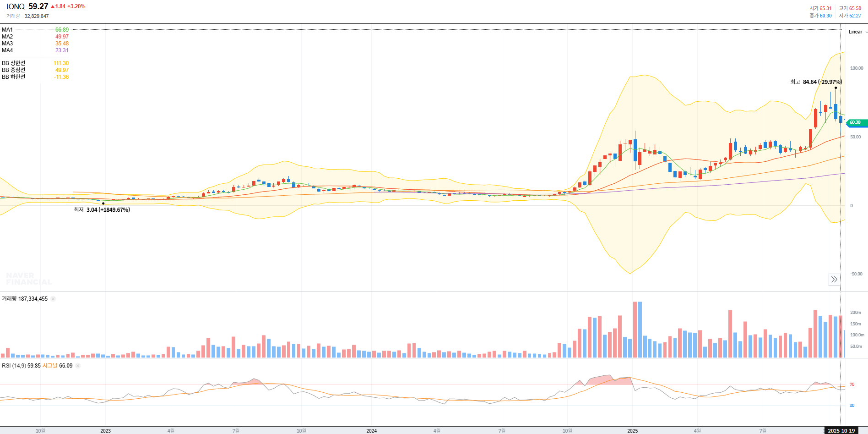Click the 최저 3.04 low marker label
This screenshot has height=434, width=868.
coord(102,210)
